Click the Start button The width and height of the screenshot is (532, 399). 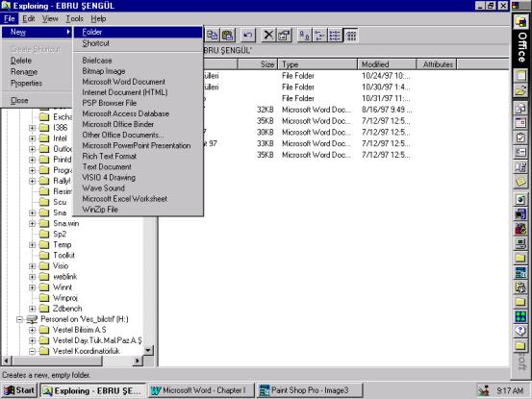coord(19,390)
